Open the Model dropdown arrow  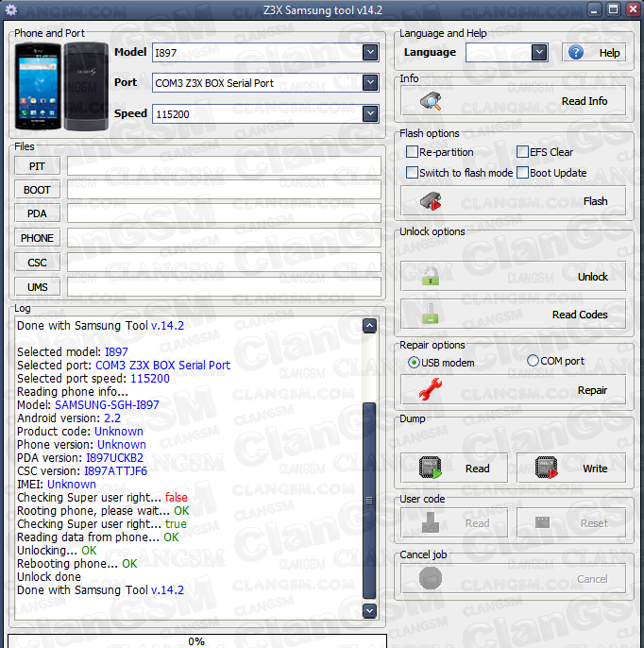(x=370, y=53)
